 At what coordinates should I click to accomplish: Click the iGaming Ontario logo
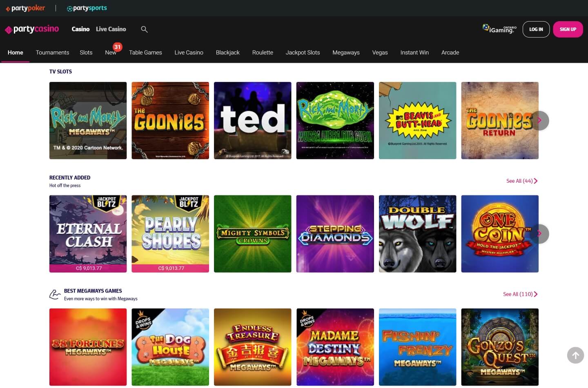pos(499,29)
